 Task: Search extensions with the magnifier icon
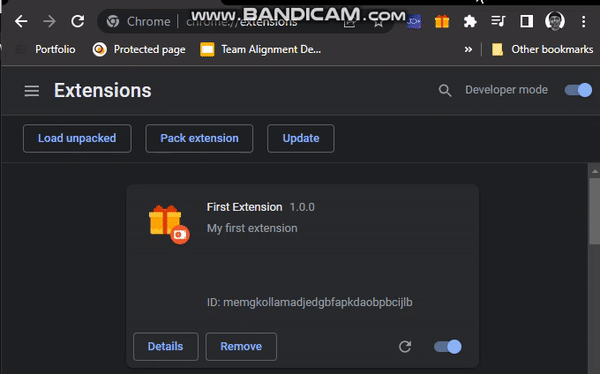[x=445, y=90]
